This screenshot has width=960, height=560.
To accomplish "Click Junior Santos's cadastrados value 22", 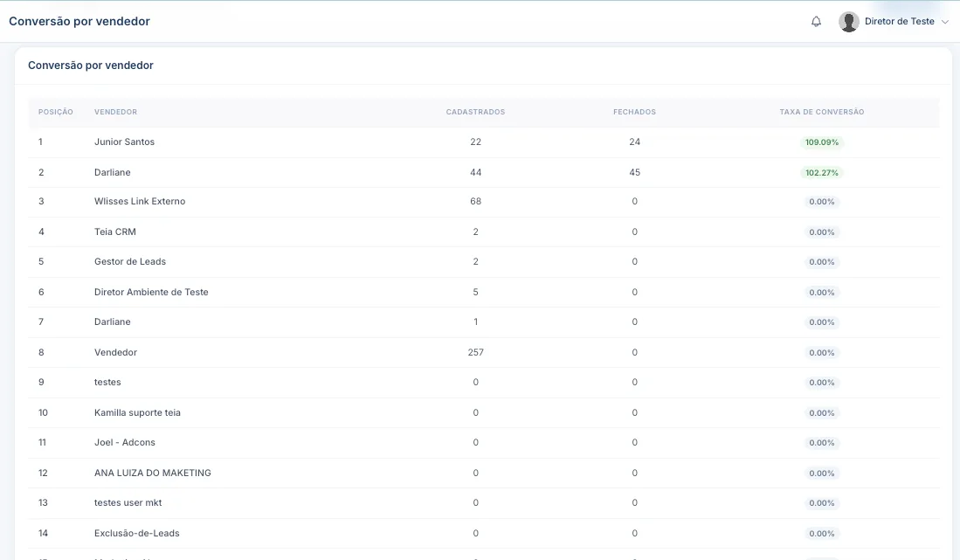I will (476, 142).
